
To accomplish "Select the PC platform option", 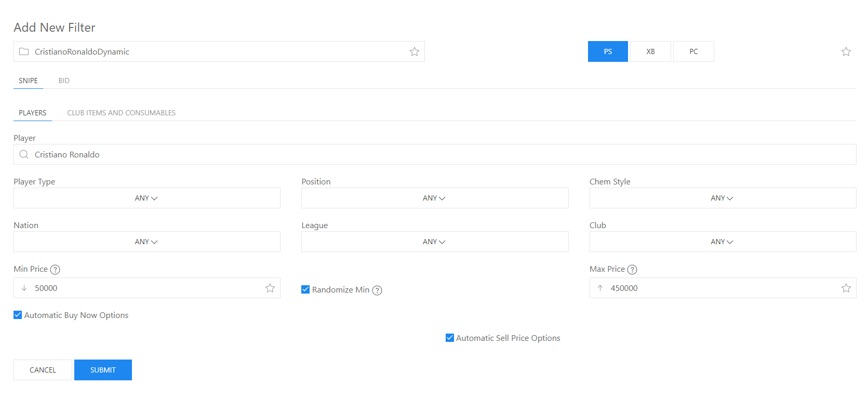I will [693, 51].
